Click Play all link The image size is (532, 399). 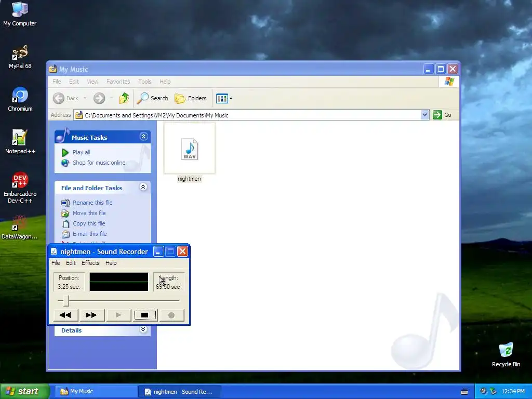[x=82, y=152]
